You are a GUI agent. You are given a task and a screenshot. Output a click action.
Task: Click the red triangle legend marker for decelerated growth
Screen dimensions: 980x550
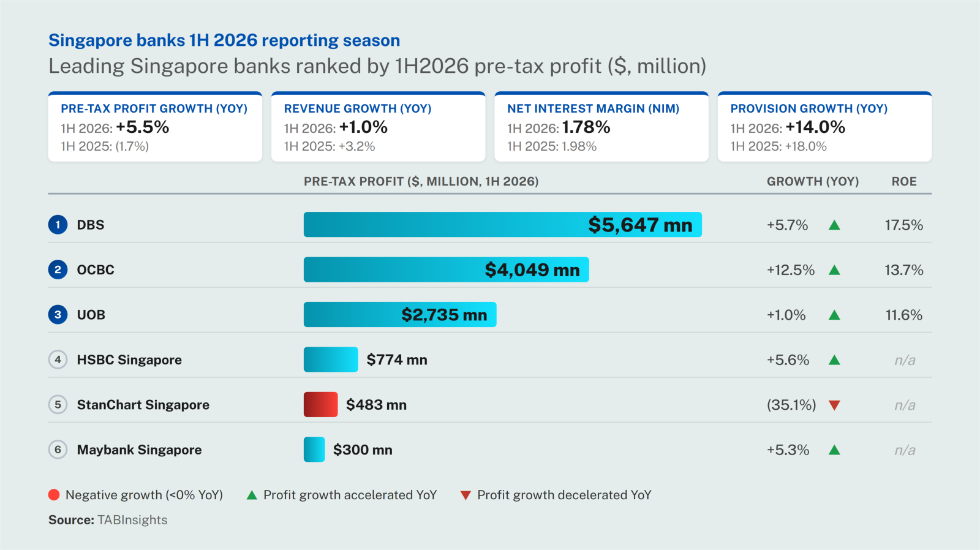pos(466,495)
